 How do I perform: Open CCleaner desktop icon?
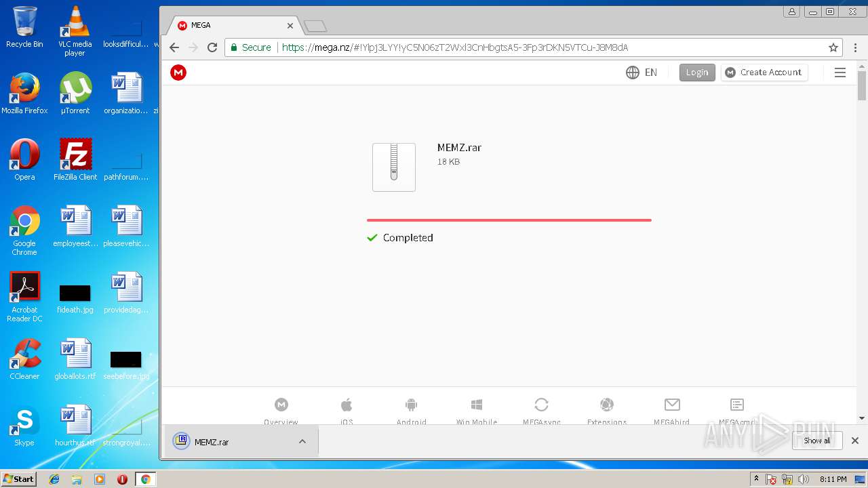coord(24,359)
